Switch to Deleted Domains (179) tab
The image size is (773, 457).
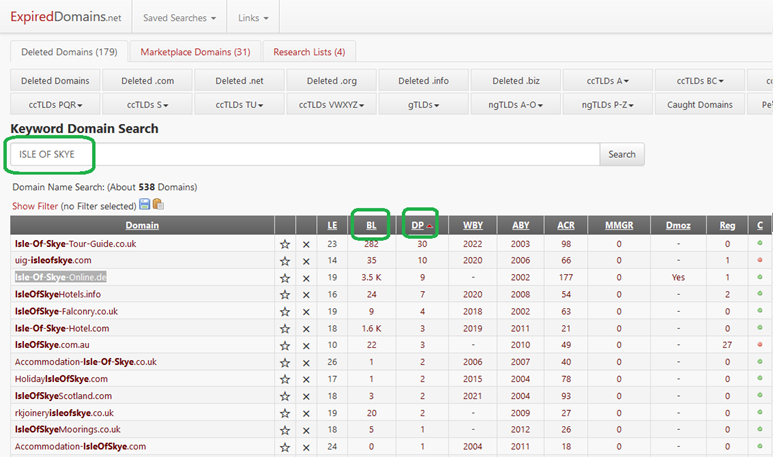click(x=69, y=52)
